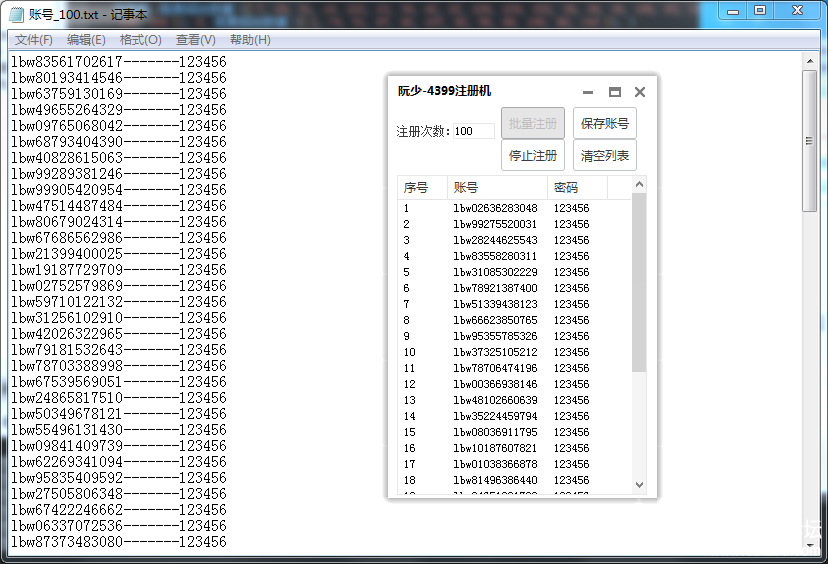Close the 阮少-4399注册机 dialog
828x564 pixels.
(x=640, y=92)
